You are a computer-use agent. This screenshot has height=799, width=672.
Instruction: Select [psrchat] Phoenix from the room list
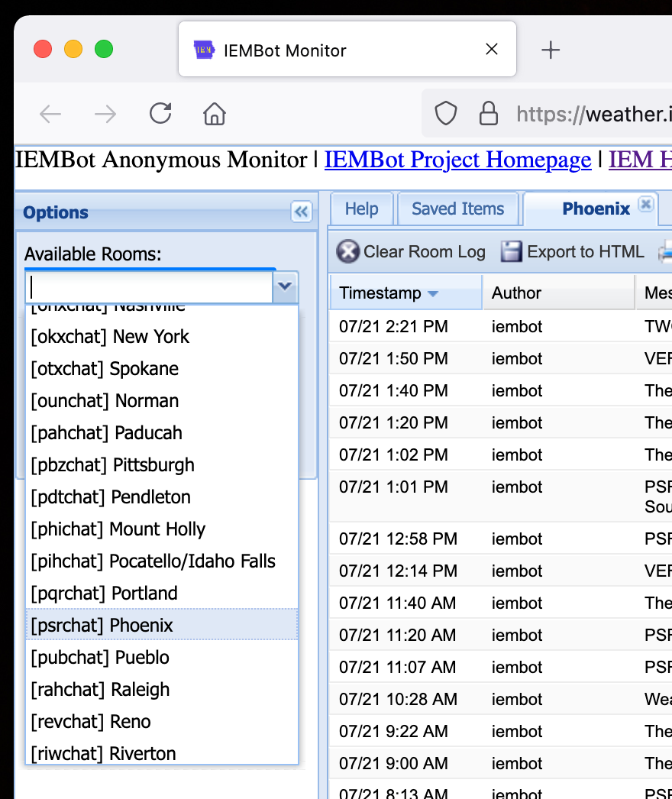pyautogui.click(x=161, y=625)
